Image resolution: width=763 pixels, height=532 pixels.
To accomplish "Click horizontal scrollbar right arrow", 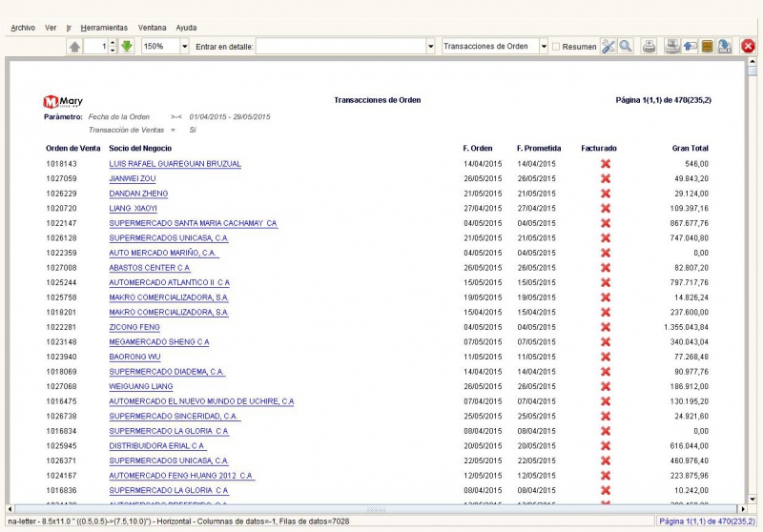I will 743,509.
